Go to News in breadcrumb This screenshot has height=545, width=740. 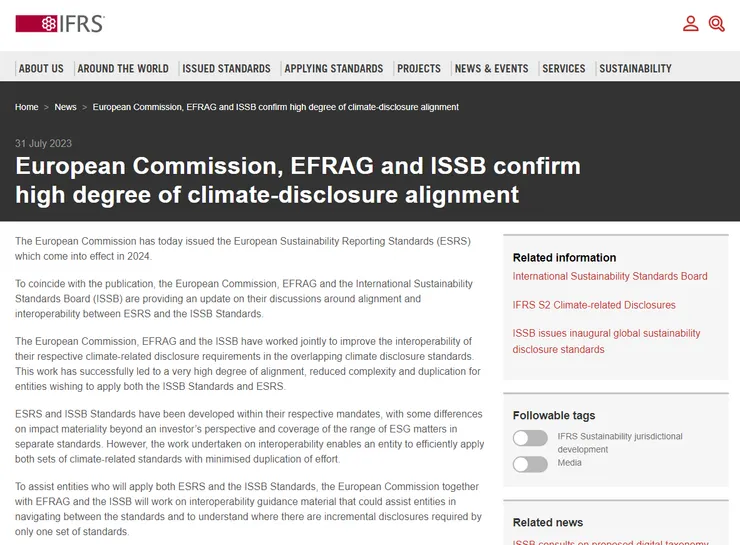[65, 107]
